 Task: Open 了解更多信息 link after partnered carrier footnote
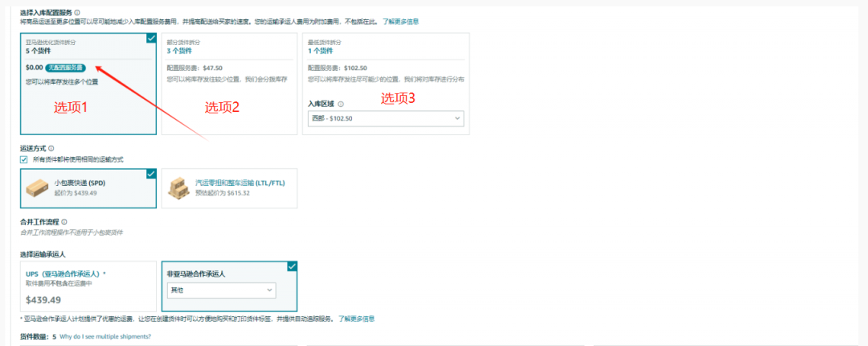pyautogui.click(x=357, y=319)
